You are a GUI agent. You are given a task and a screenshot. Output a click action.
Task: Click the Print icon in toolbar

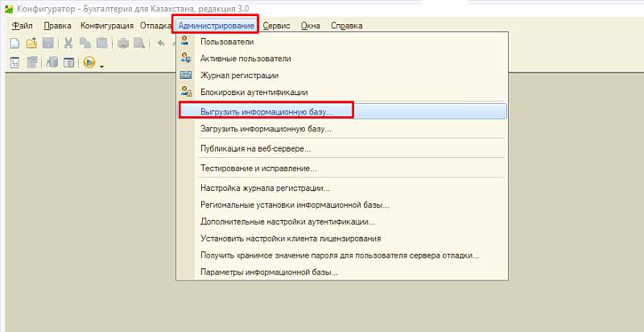pos(123,43)
